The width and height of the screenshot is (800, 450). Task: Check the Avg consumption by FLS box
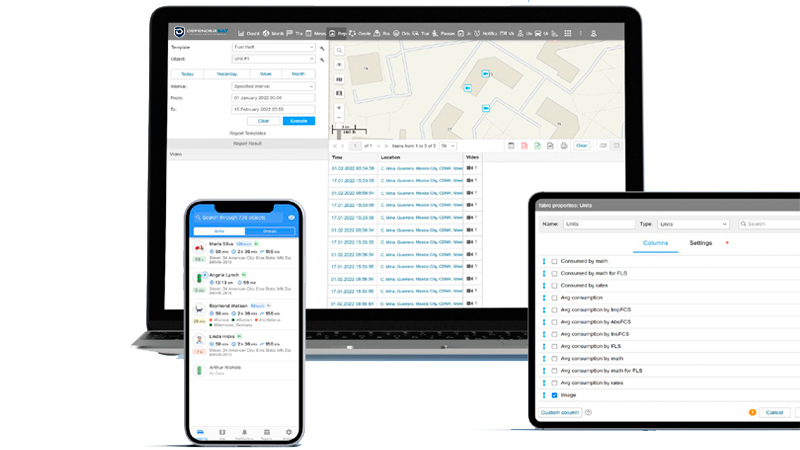pyautogui.click(x=555, y=345)
